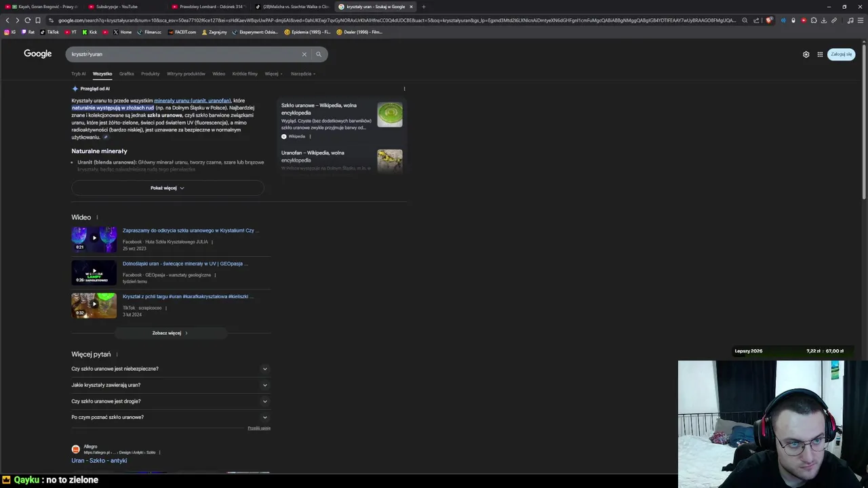Image resolution: width=868 pixels, height=488 pixels.
Task: Open Szkło uranowe Wikipedia source card
Action: 342,121
